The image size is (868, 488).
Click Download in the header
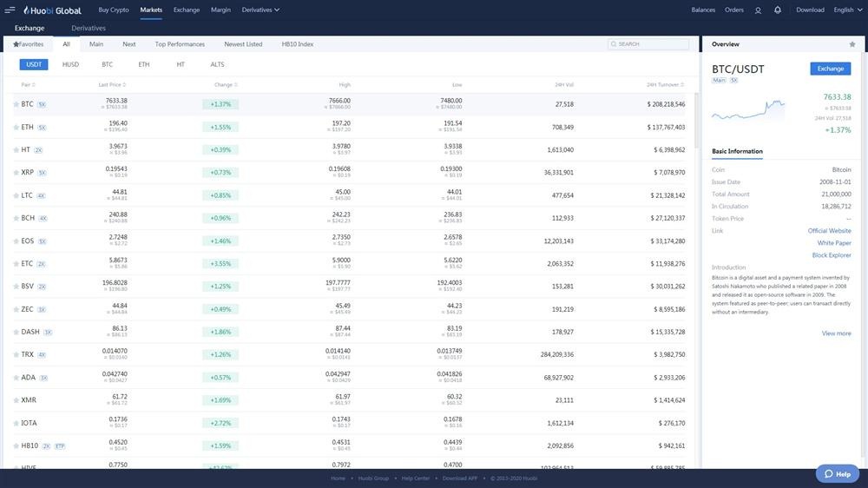pos(810,10)
